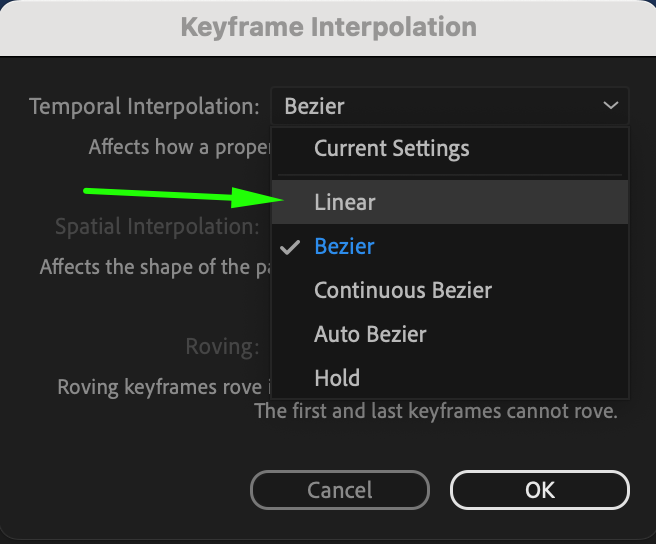Click the Keyframe Interpolation title bar
This screenshot has width=656, height=544.
tap(328, 26)
